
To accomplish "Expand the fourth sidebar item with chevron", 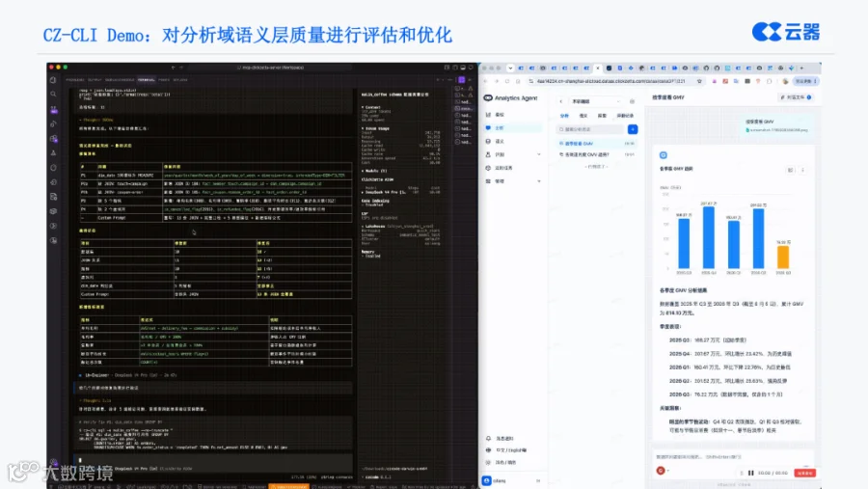I will [513, 154].
